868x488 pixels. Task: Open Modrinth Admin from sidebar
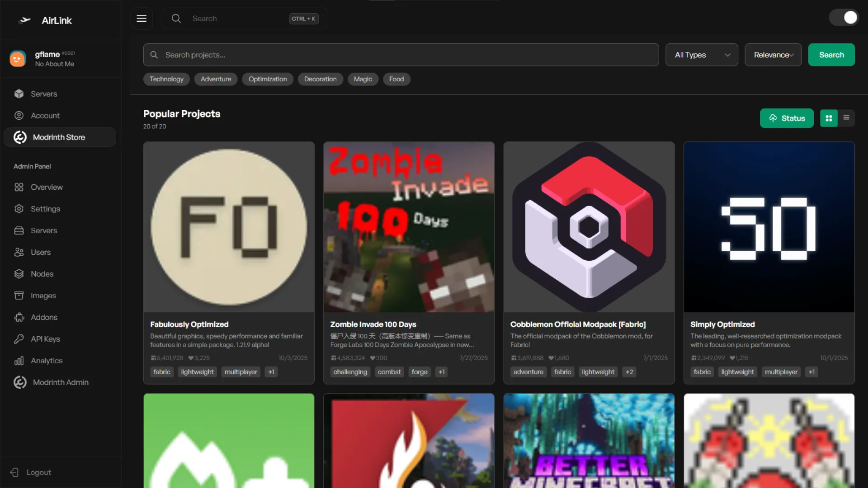tap(60, 382)
